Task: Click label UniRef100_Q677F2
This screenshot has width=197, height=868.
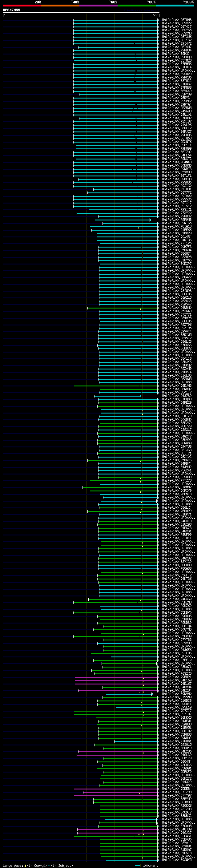Action: (177, 193)
